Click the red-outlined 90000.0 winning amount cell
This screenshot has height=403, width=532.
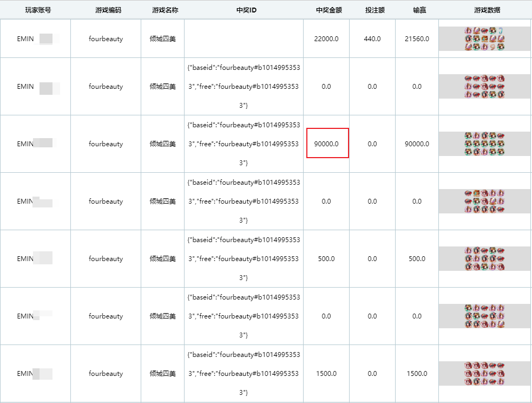pos(327,144)
